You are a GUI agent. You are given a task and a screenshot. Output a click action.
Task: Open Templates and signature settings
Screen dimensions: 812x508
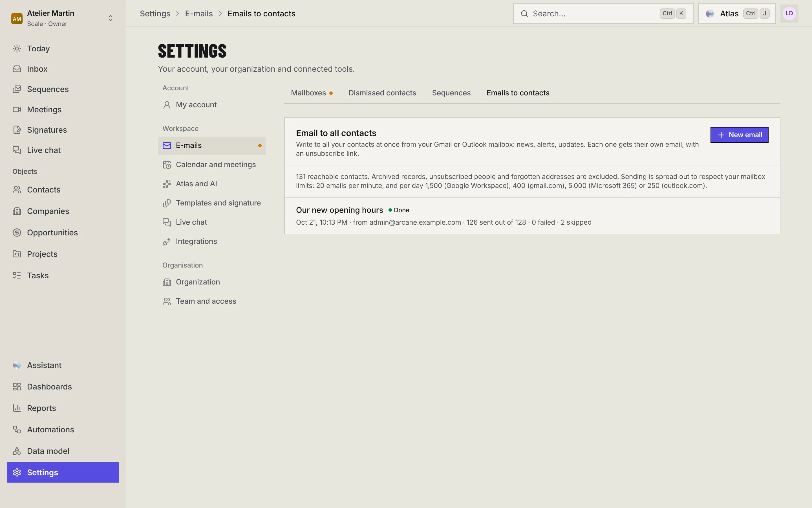(x=212, y=203)
